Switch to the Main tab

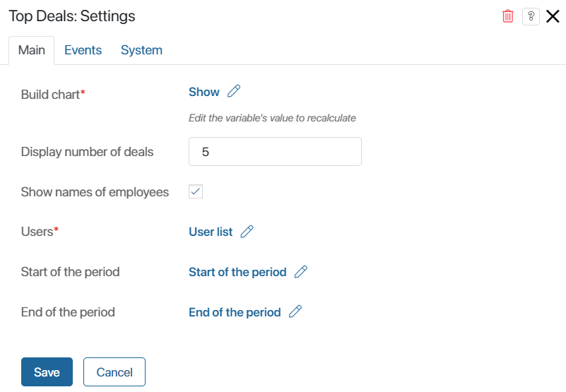[31, 50]
